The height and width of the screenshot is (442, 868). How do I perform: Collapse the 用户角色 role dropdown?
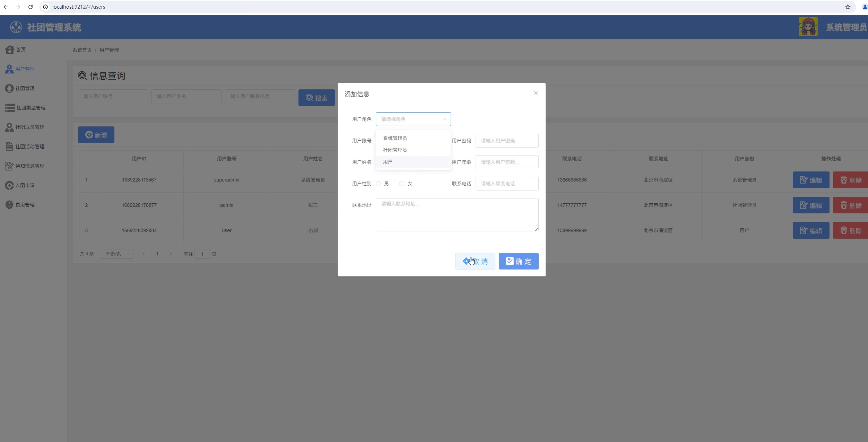coord(444,120)
